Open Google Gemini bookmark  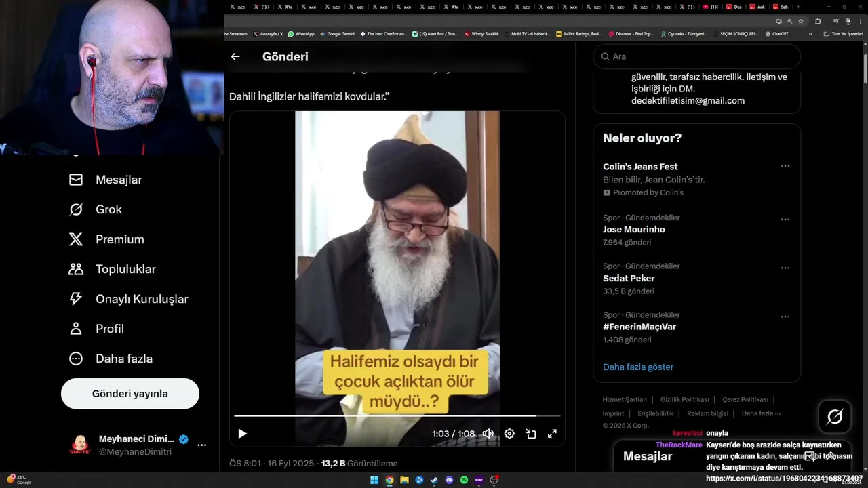coord(337,34)
